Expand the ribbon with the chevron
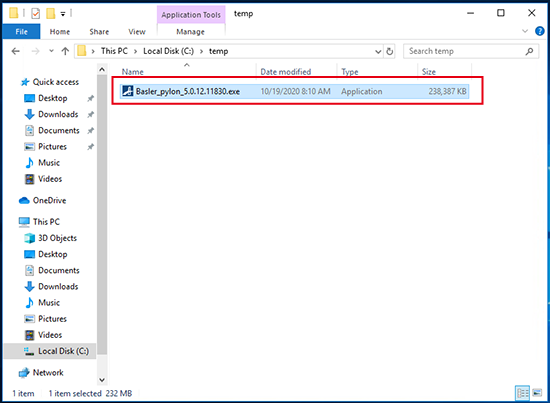 pyautogui.click(x=525, y=31)
